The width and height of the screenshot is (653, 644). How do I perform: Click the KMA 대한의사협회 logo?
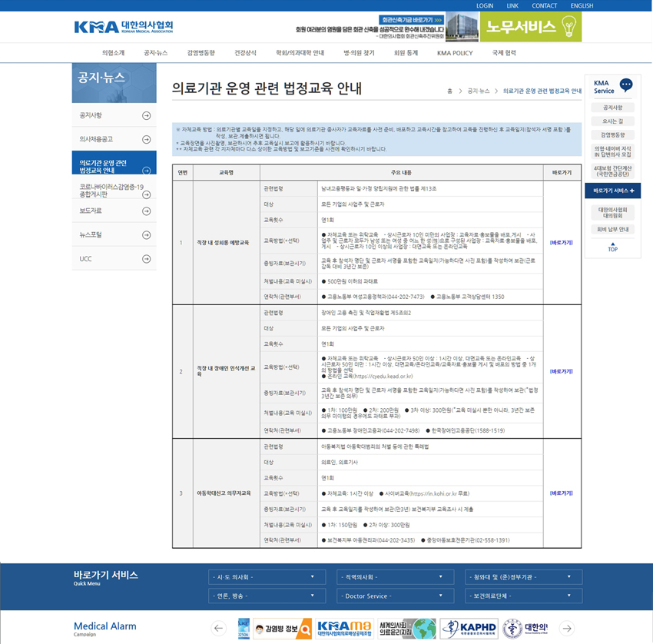coord(123,27)
